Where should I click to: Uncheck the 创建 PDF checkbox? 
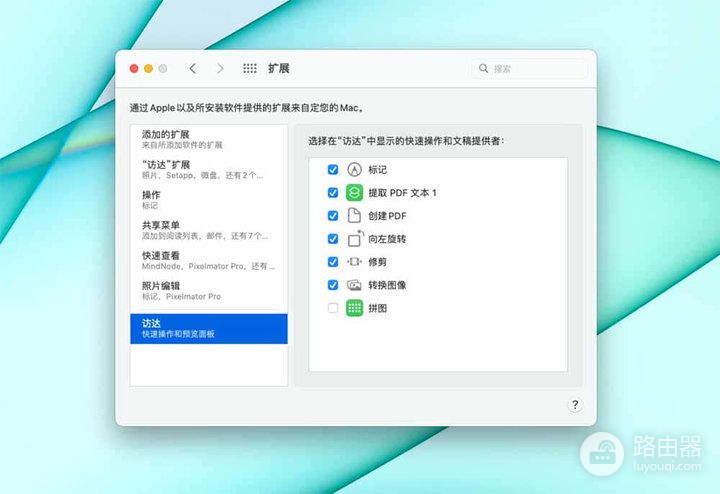click(x=333, y=215)
